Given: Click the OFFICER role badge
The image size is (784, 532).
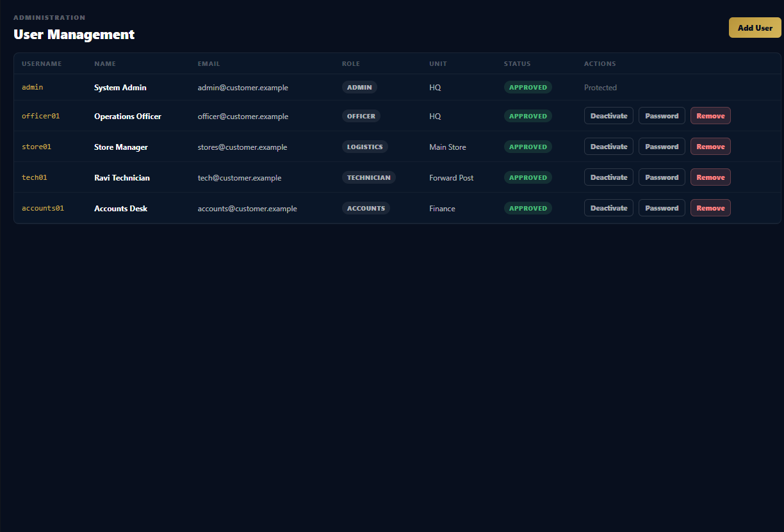Looking at the screenshot, I should (x=361, y=116).
